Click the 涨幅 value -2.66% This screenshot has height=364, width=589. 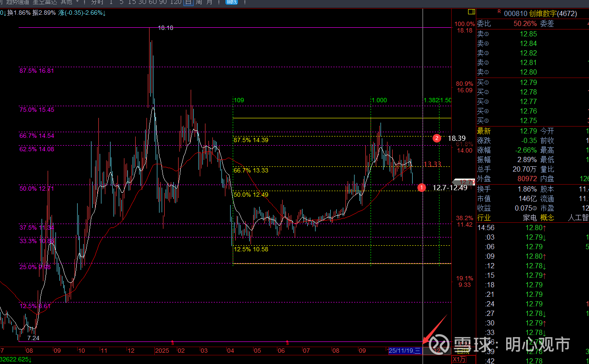(x=525, y=150)
